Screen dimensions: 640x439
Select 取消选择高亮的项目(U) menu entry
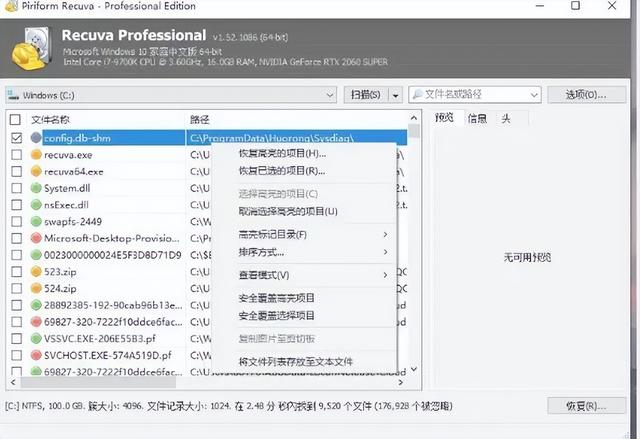288,211
